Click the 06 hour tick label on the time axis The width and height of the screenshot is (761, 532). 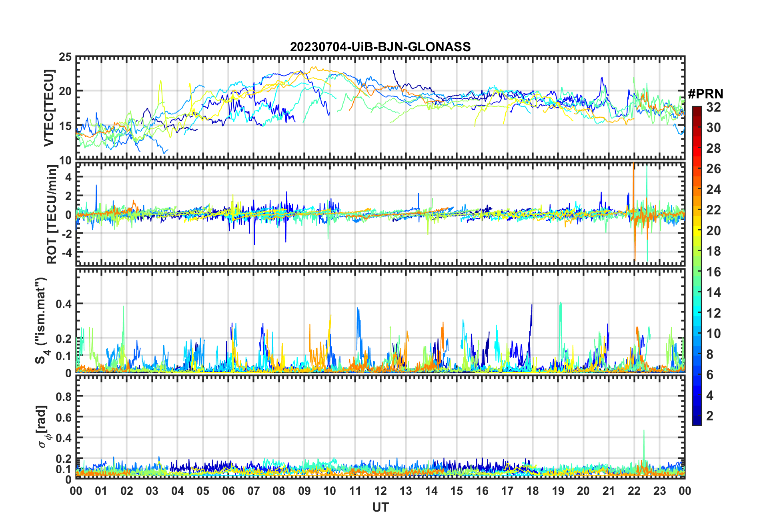(x=228, y=491)
